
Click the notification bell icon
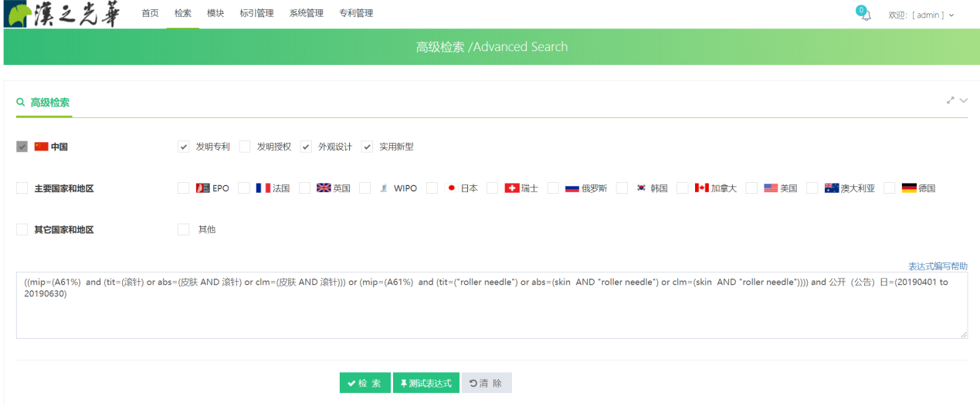pyautogui.click(x=866, y=15)
